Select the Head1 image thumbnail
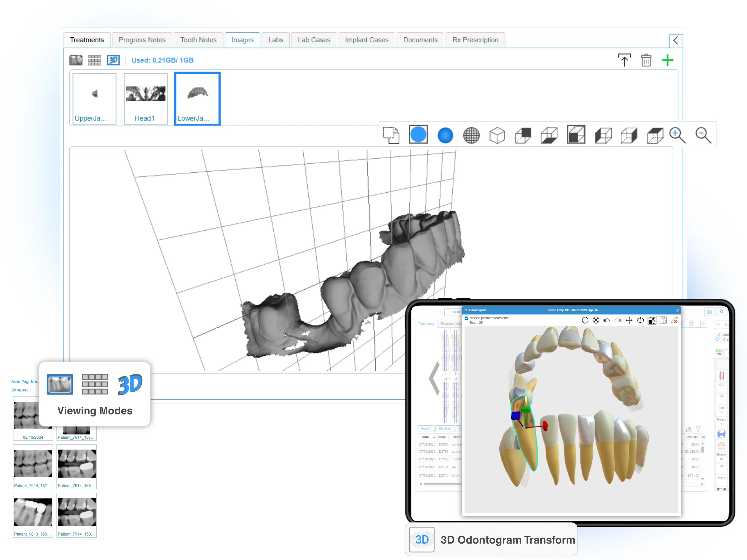This screenshot has height=560, width=747. click(x=145, y=99)
